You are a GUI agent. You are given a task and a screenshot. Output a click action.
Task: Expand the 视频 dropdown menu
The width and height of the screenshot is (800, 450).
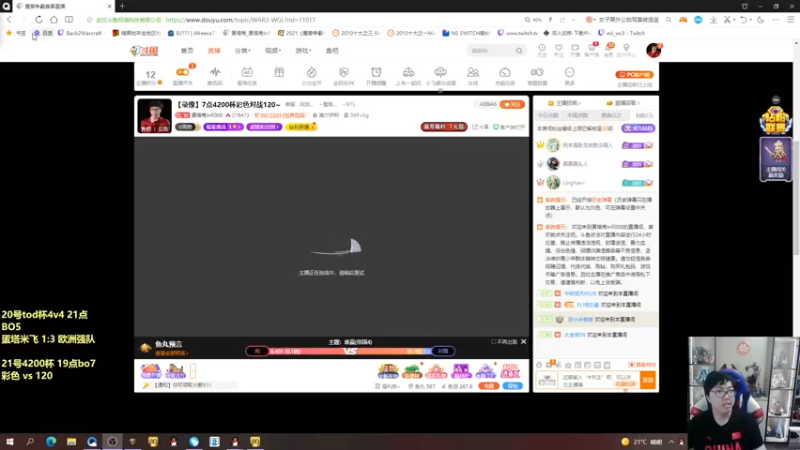[x=273, y=51]
